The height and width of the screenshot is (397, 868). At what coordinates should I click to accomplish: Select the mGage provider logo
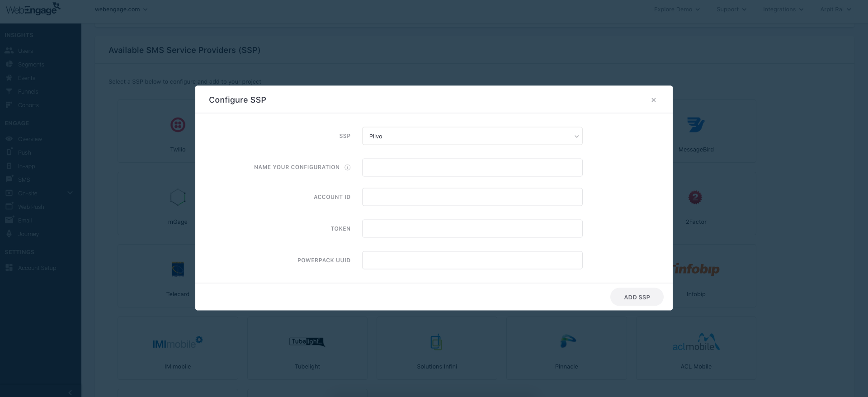[178, 197]
